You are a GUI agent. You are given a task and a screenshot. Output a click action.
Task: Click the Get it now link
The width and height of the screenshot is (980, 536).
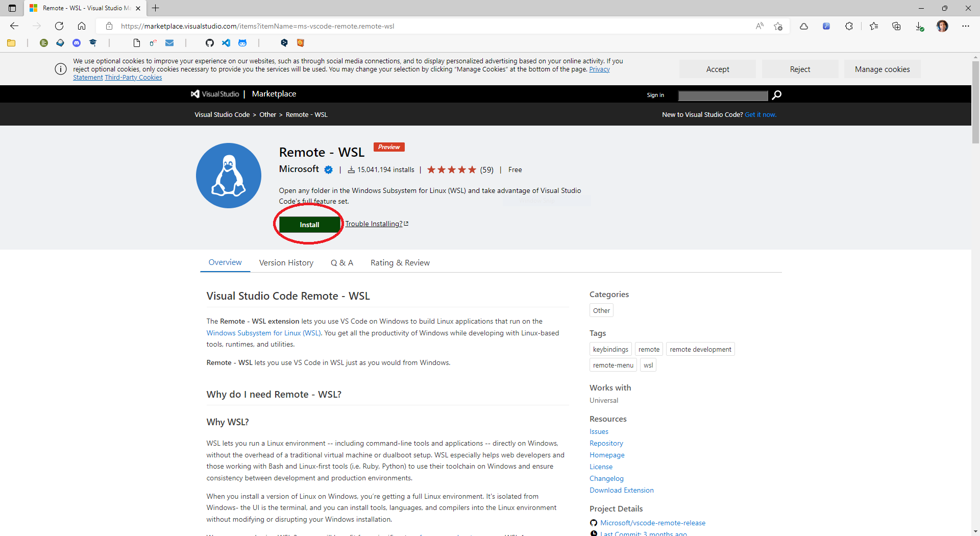761,114
